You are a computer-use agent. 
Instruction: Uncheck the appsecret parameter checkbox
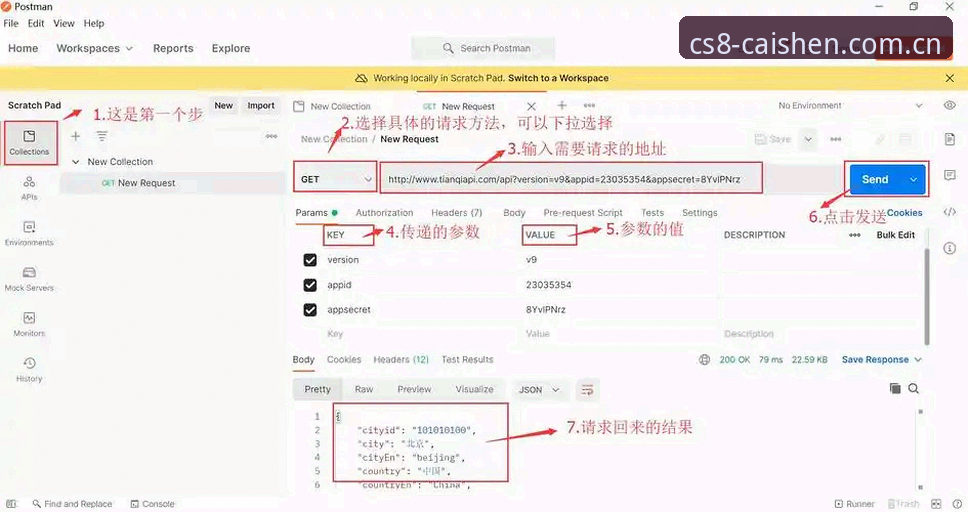(x=310, y=309)
